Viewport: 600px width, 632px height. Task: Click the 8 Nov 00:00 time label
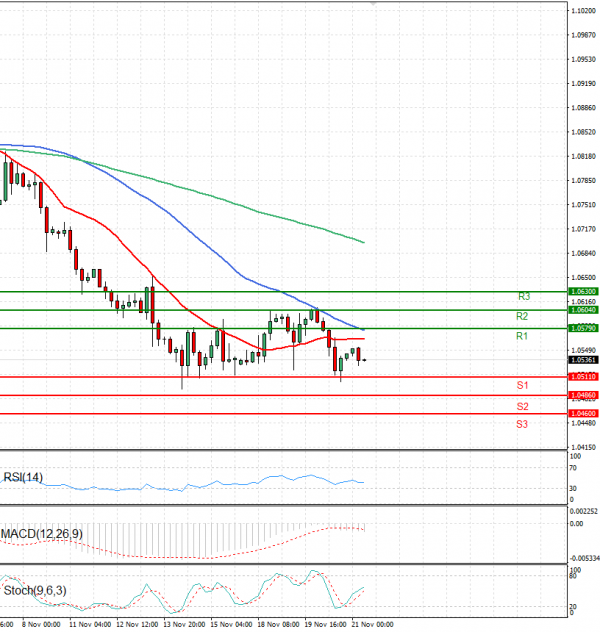click(x=41, y=625)
